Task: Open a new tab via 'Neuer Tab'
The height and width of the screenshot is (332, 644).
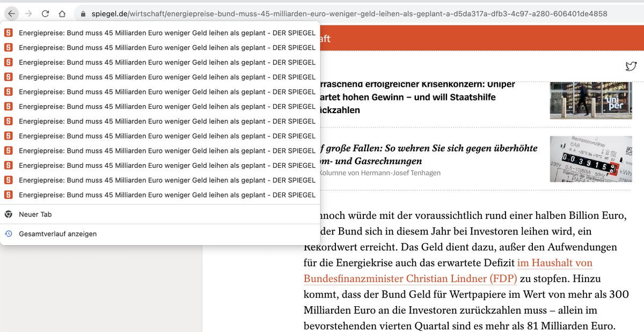Action: [x=160, y=214]
